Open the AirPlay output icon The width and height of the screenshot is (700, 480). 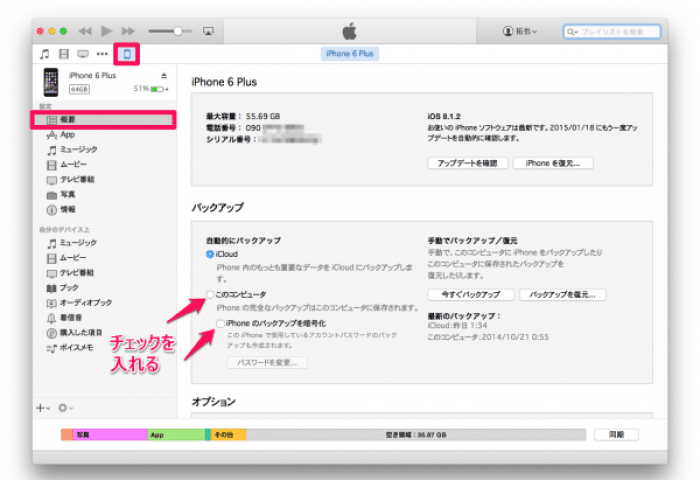(208, 31)
